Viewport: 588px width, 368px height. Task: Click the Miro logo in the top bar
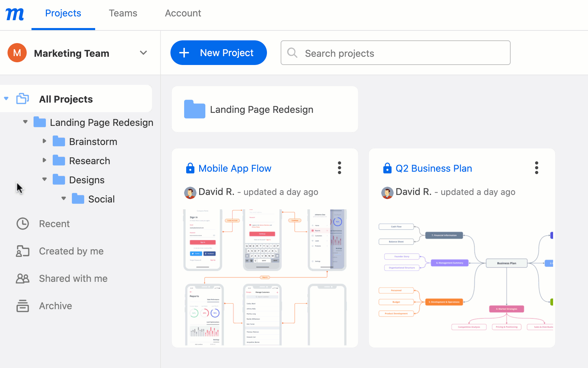pyautogui.click(x=14, y=14)
